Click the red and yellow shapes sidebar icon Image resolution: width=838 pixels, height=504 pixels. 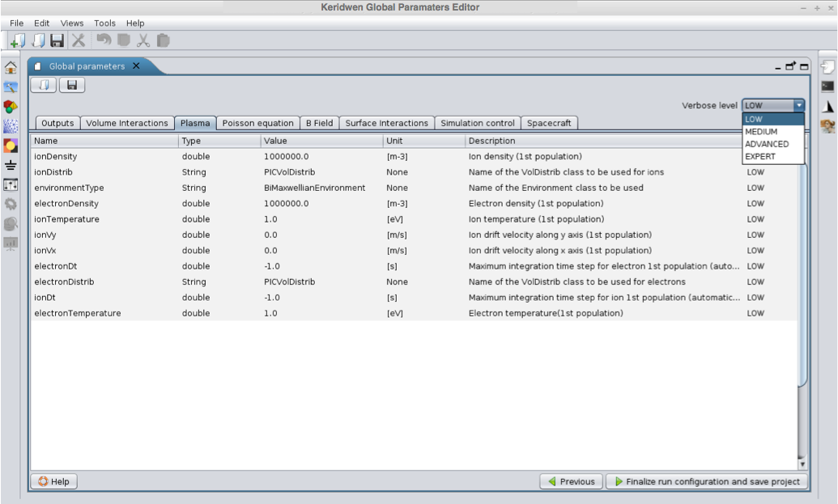pos(11,107)
